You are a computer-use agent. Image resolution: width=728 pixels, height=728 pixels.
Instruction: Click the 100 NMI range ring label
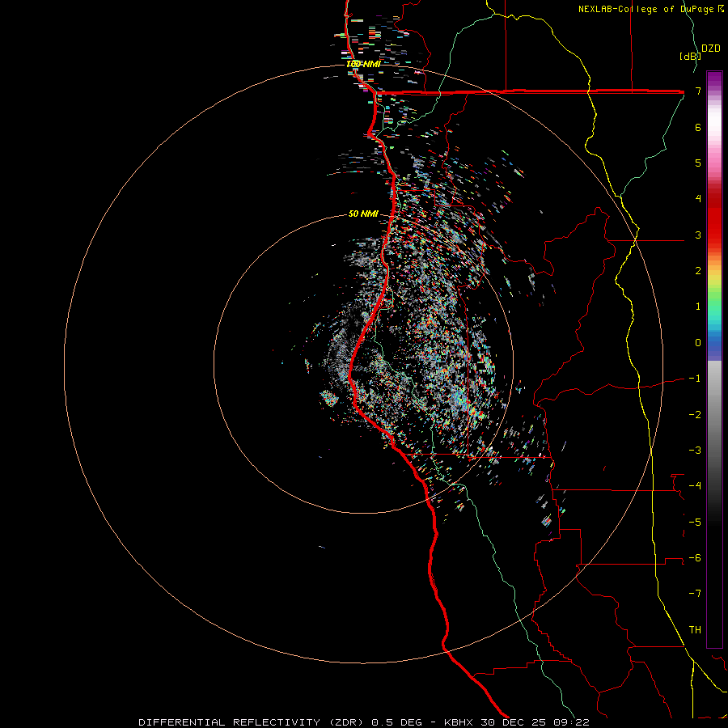coord(363,64)
